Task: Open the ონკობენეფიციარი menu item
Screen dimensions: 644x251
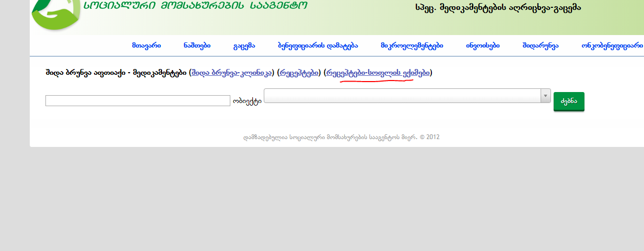Action: pos(612,45)
